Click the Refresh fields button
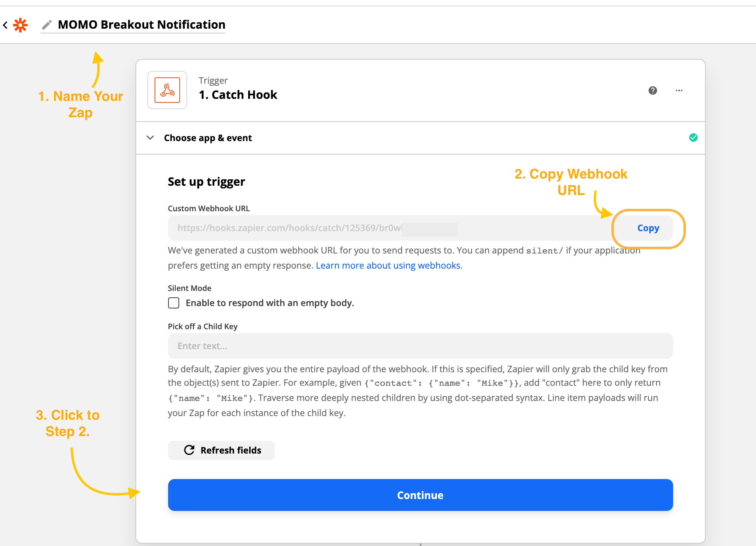This screenshot has height=546, width=756. click(221, 450)
